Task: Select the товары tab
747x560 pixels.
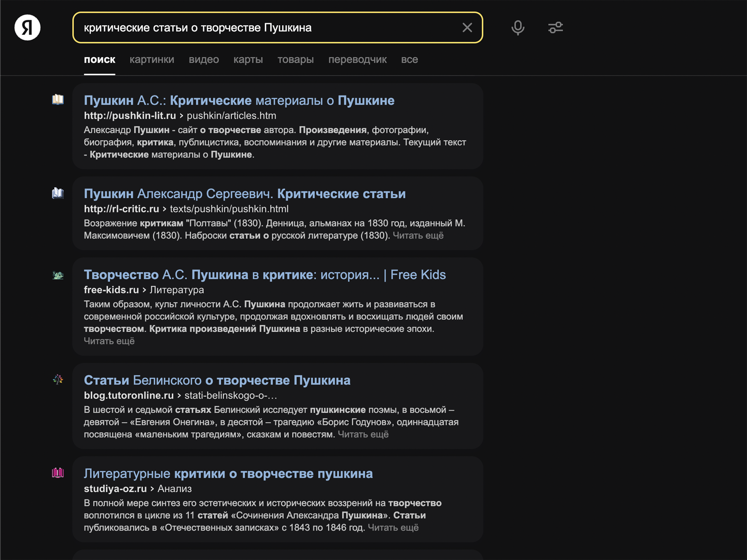Action: tap(295, 60)
